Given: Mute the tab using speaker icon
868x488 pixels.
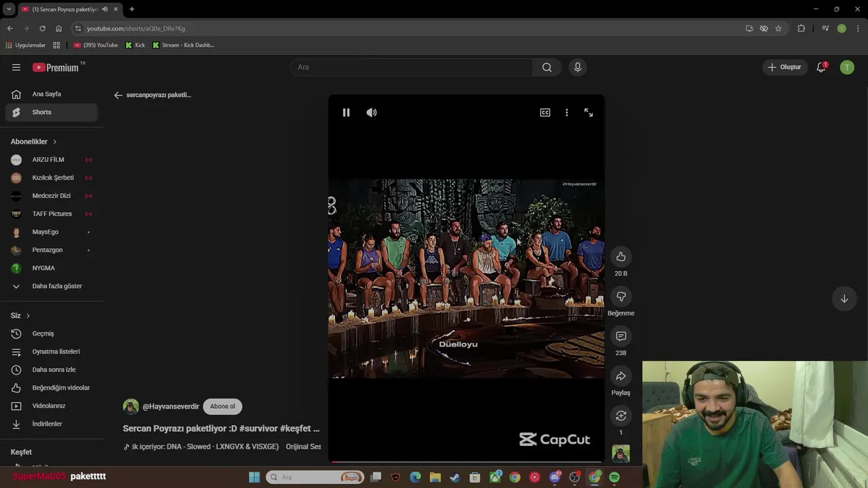Looking at the screenshot, I should pyautogui.click(x=104, y=9).
